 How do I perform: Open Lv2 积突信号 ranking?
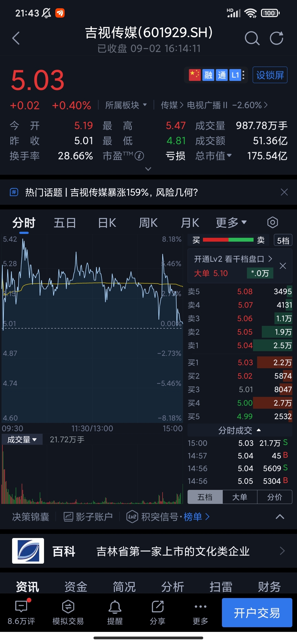(x=168, y=517)
